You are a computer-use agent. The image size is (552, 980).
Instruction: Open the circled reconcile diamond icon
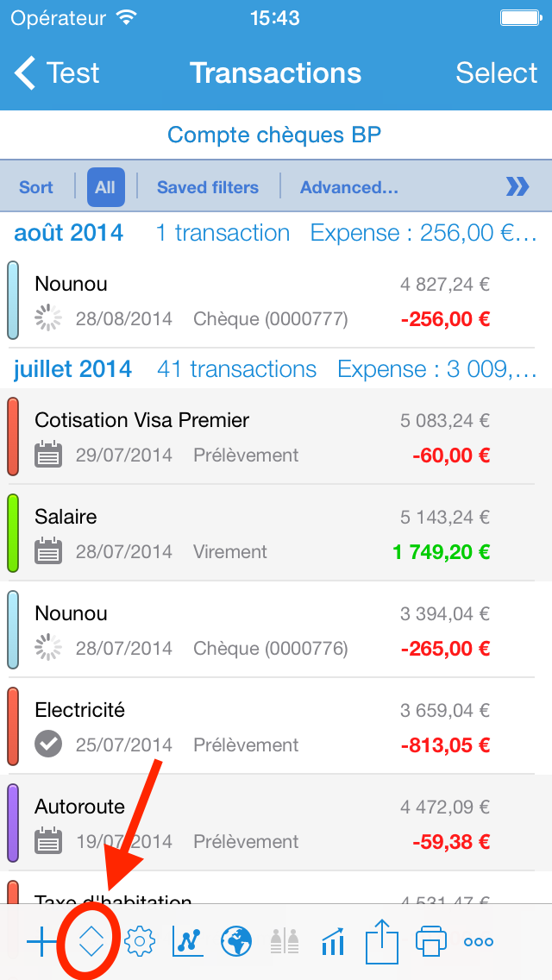tap(91, 940)
